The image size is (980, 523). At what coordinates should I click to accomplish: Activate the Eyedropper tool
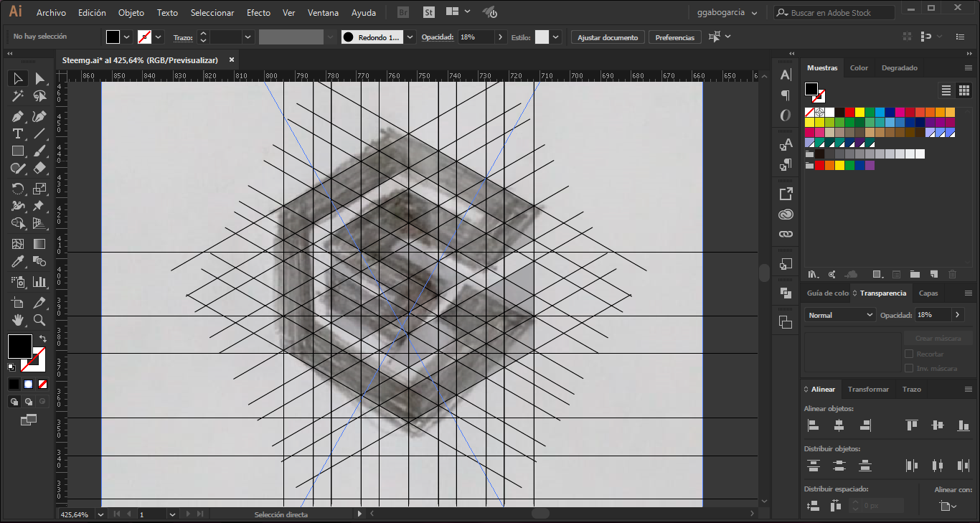point(18,263)
